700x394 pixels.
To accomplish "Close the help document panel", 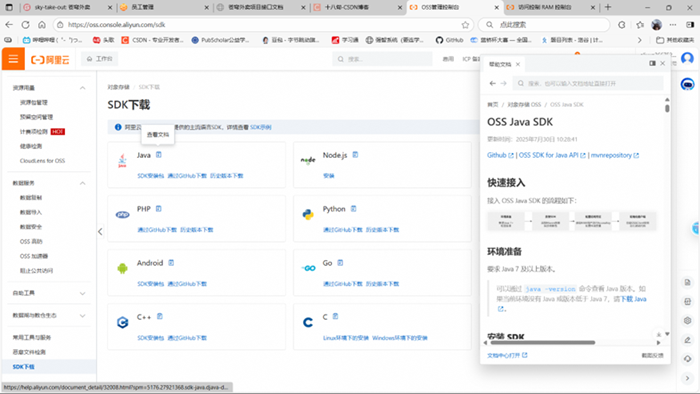I will [x=662, y=64].
